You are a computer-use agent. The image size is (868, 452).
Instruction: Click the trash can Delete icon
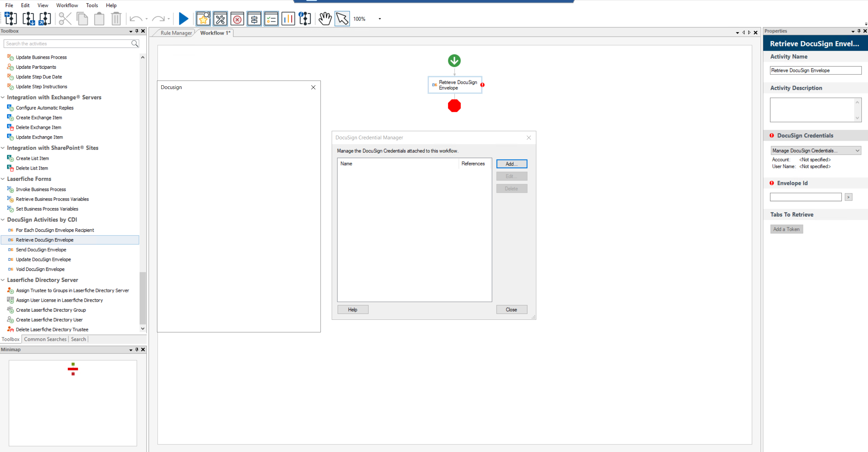tap(116, 19)
